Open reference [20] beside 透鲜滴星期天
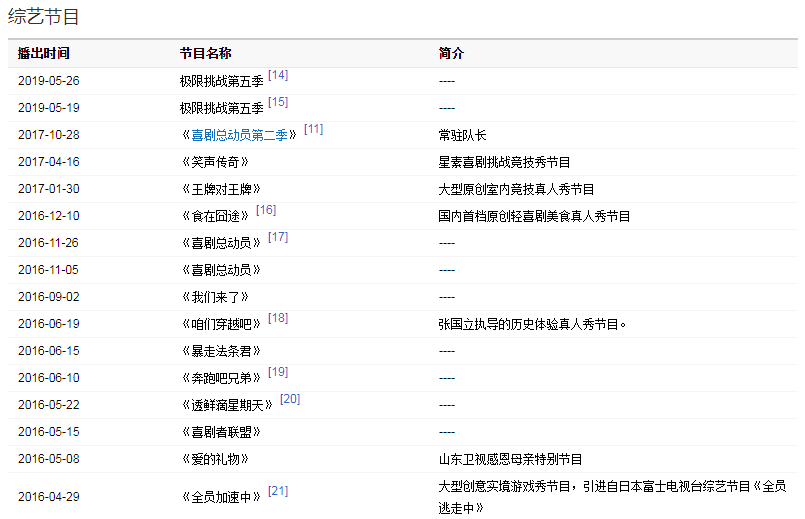Viewport: 805px width, 519px height. pyautogui.click(x=290, y=399)
